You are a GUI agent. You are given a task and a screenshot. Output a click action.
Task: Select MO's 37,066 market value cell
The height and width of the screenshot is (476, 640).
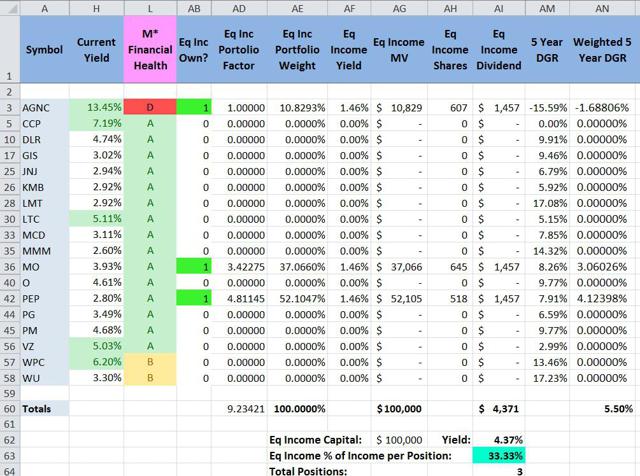[x=399, y=267]
